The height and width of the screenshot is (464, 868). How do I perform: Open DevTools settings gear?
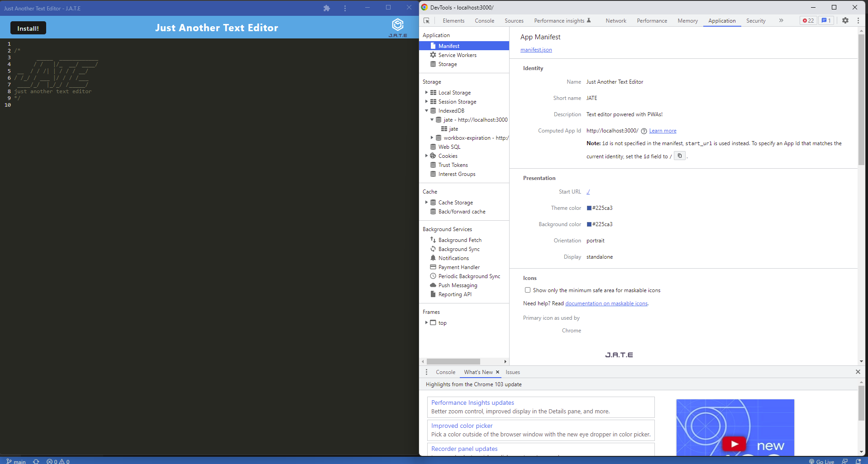click(845, 20)
